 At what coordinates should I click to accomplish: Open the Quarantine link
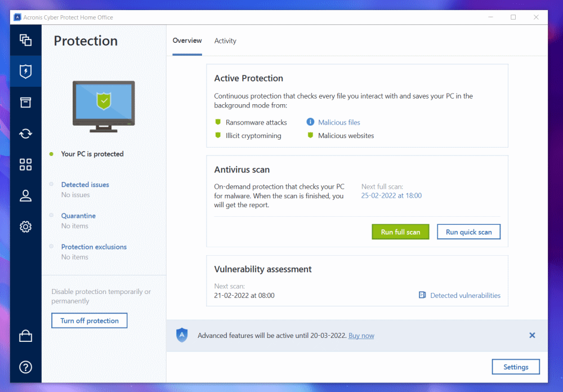(x=78, y=216)
